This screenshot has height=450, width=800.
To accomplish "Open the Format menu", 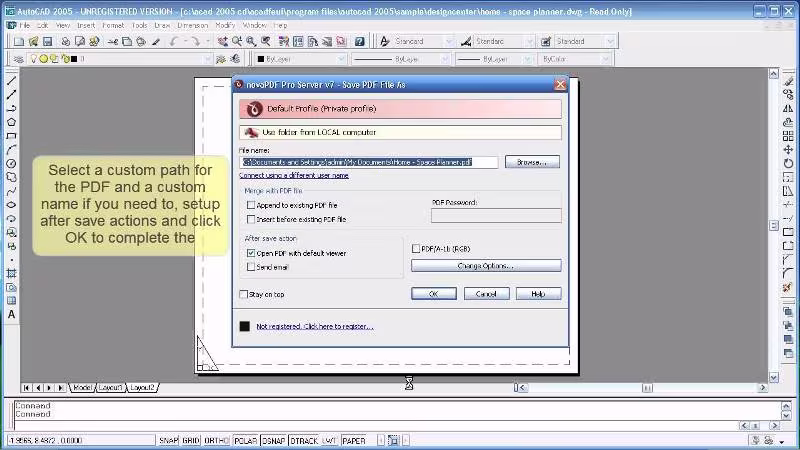I will [113, 25].
